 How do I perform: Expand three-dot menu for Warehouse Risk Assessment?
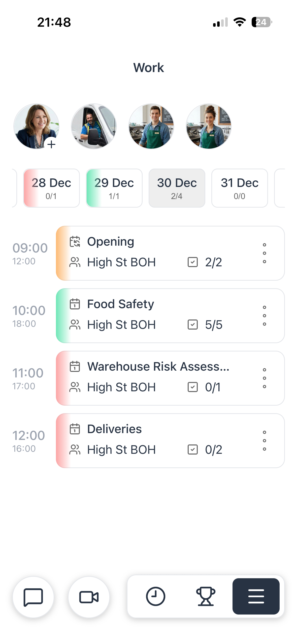pos(264,378)
